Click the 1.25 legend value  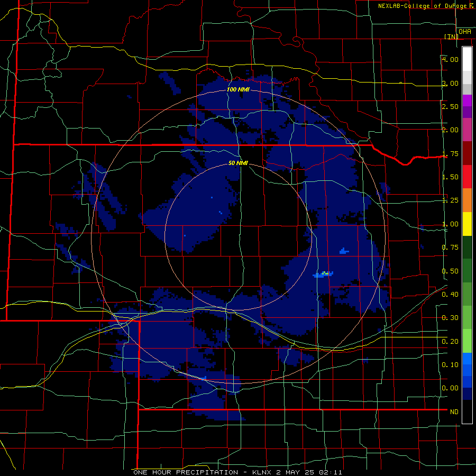tap(450, 200)
